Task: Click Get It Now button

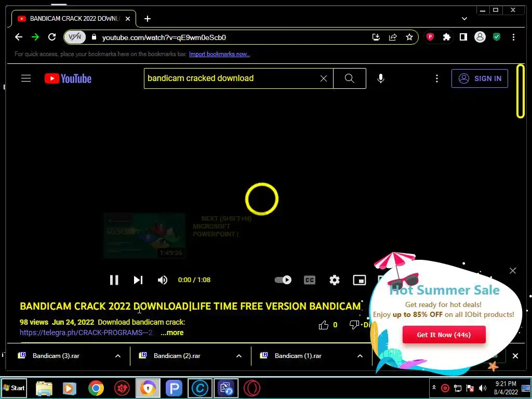Action: [x=444, y=335]
